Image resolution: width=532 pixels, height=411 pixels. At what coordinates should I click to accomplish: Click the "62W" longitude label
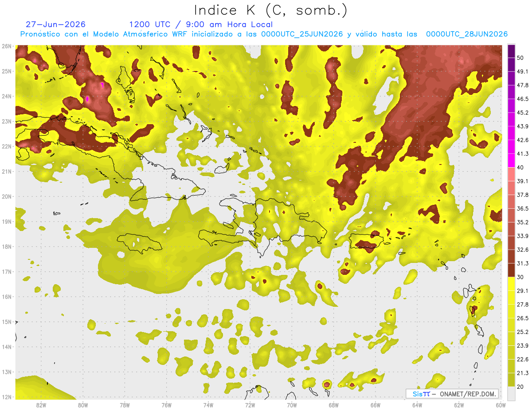459,405
